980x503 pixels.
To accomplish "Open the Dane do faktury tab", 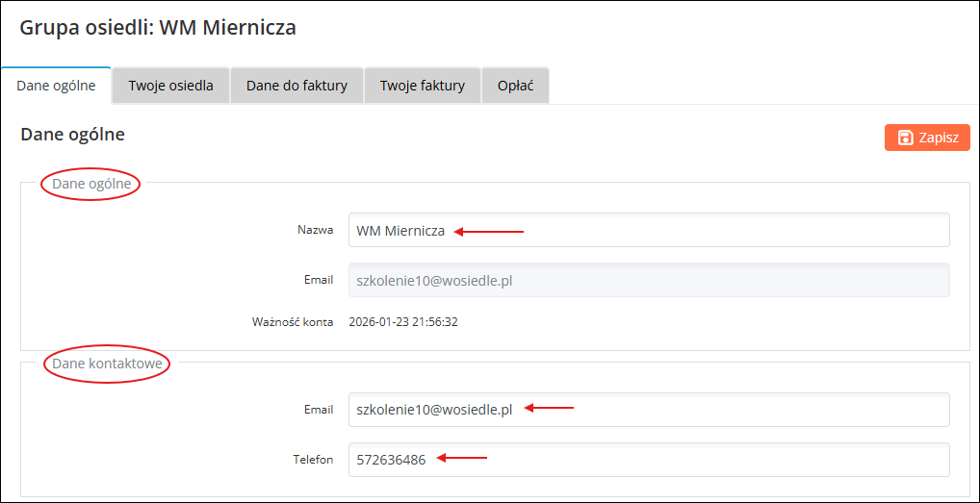I will tap(297, 86).
